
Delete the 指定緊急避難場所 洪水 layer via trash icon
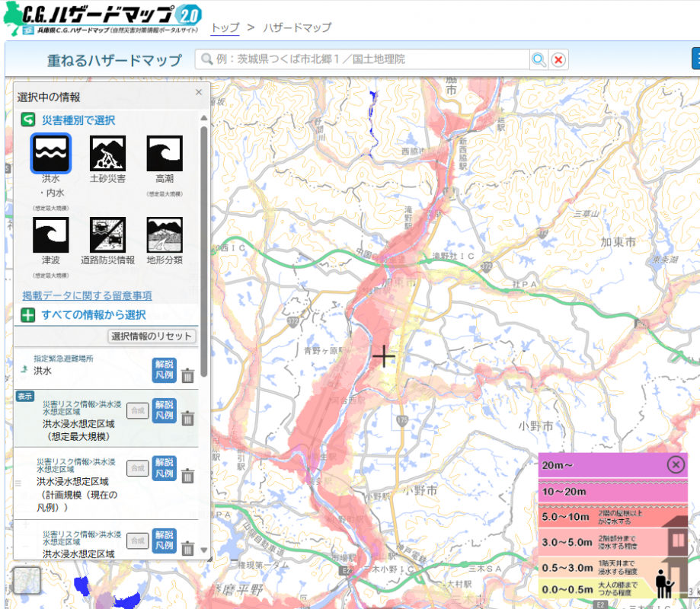tap(187, 374)
